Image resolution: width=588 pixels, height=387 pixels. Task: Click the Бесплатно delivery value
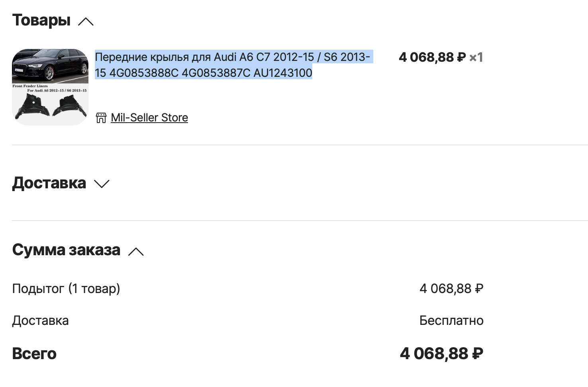coord(451,321)
